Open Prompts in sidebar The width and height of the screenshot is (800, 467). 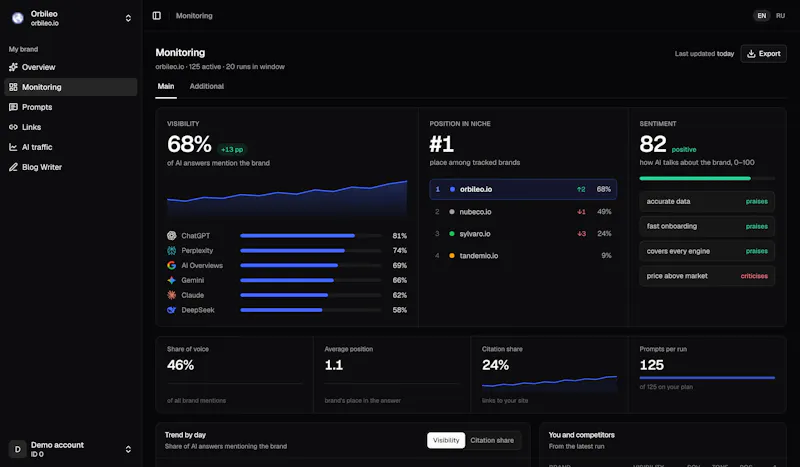tap(70, 107)
